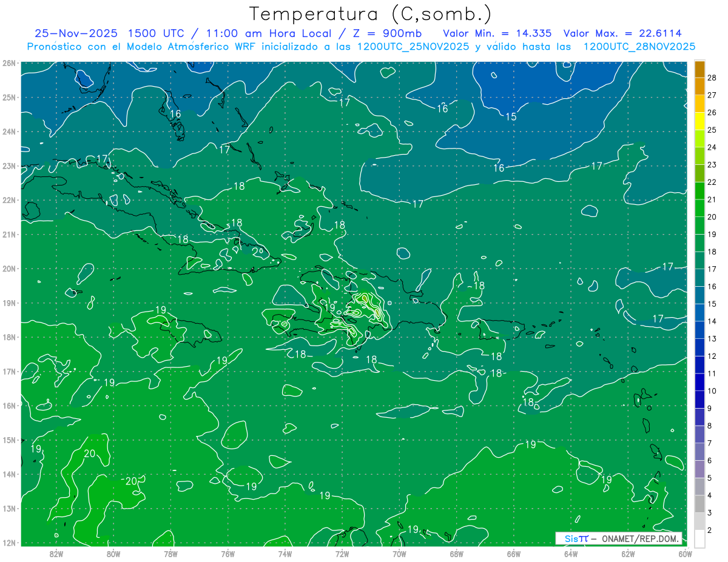The height and width of the screenshot is (562, 728).
Task: Click the '13' label on the color scale
Action: click(712, 338)
